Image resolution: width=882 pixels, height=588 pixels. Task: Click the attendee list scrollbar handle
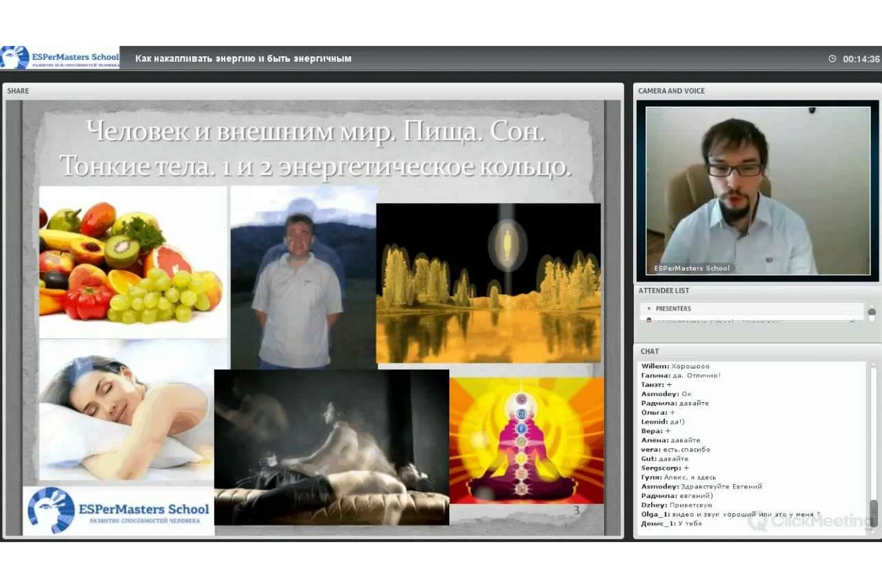pyautogui.click(x=871, y=313)
